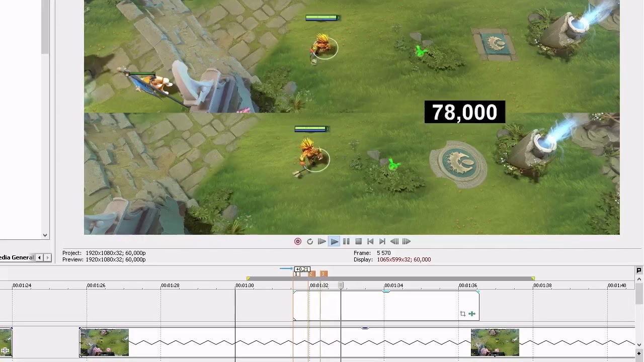
Task: Select orange marker 3 on marker bar
Action: click(323, 274)
